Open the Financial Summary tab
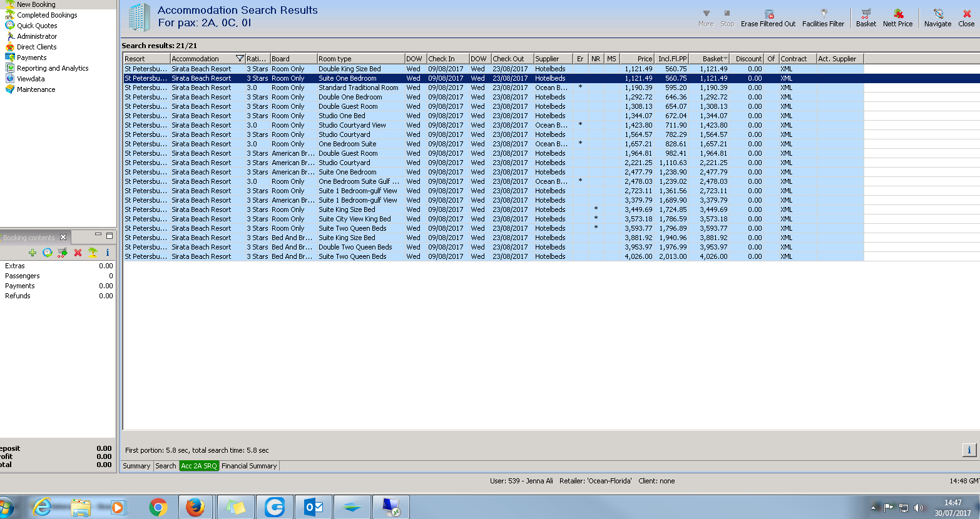 pos(249,466)
